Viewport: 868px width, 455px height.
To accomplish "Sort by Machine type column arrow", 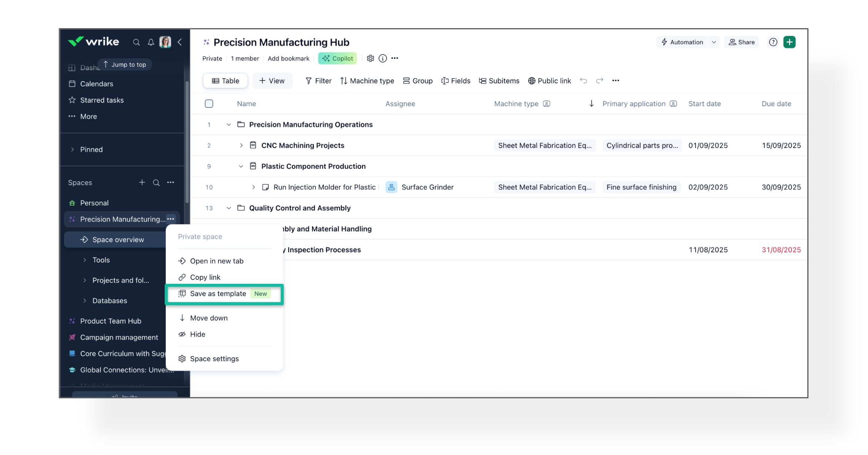I will click(592, 104).
